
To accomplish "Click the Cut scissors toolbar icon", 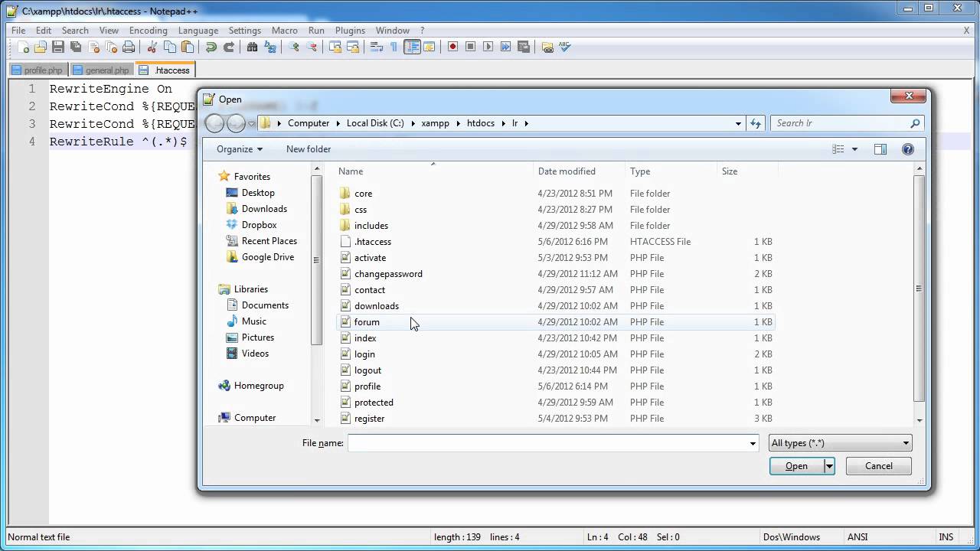I will (x=152, y=47).
